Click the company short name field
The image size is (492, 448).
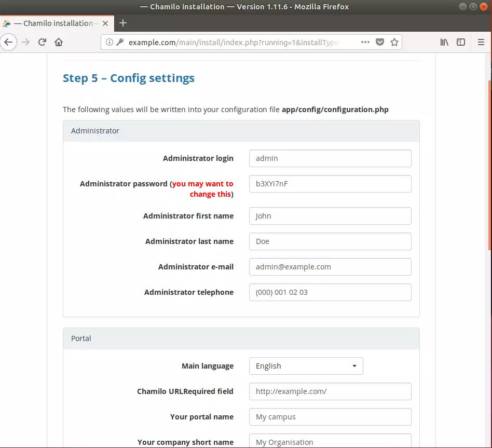[x=330, y=441]
